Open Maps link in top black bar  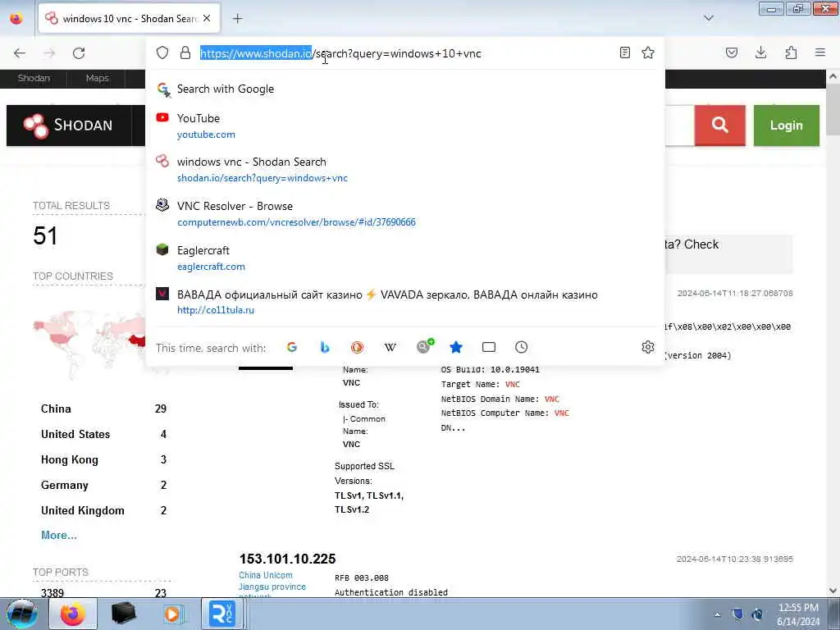[97, 78]
